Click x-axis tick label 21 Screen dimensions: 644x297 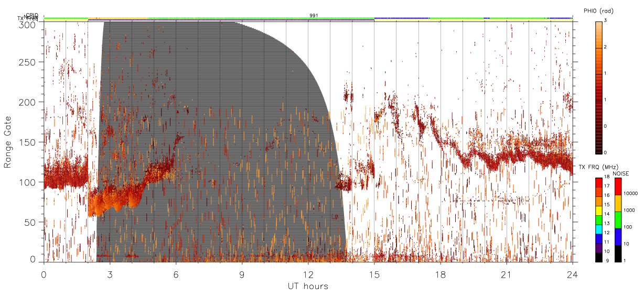(x=507, y=274)
